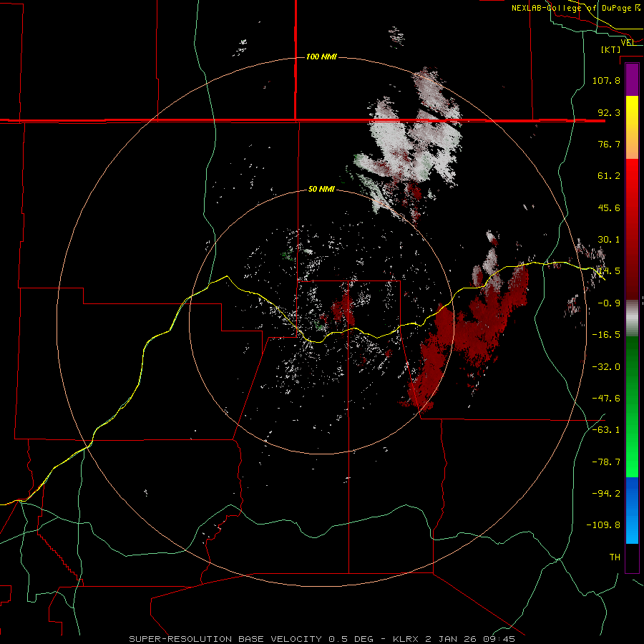Click the -94.2 legend value
This screenshot has width=644, height=644.
click(606, 494)
